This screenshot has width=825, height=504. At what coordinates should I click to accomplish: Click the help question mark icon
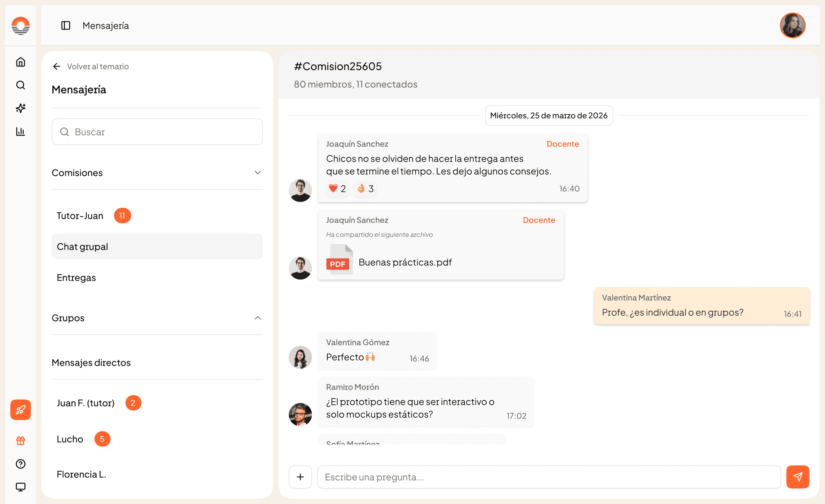coord(21,464)
